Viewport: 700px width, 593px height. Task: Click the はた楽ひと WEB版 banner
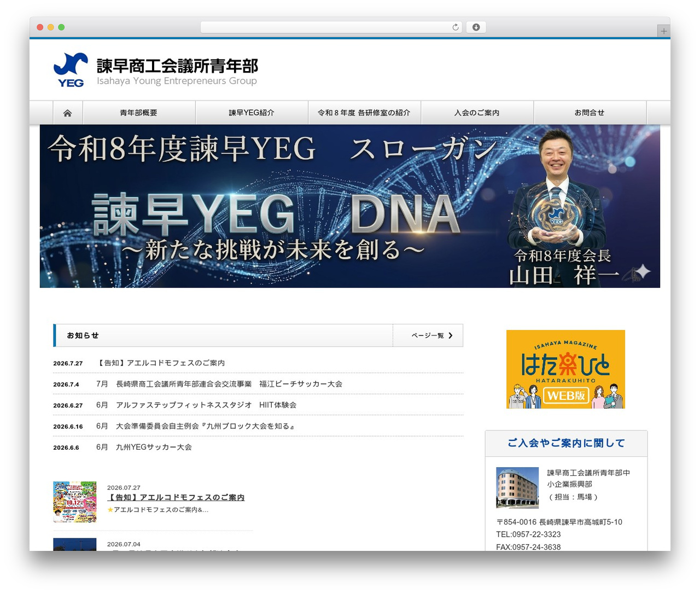(565, 369)
